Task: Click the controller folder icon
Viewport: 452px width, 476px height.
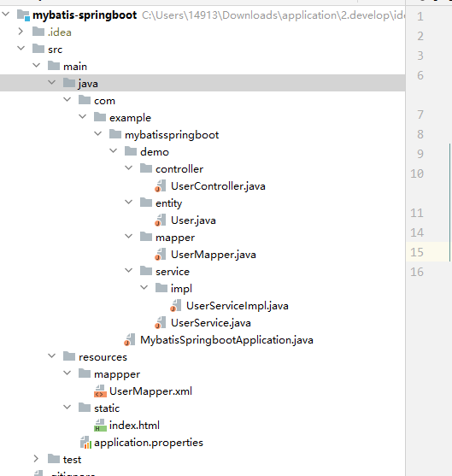Action: tap(146, 168)
